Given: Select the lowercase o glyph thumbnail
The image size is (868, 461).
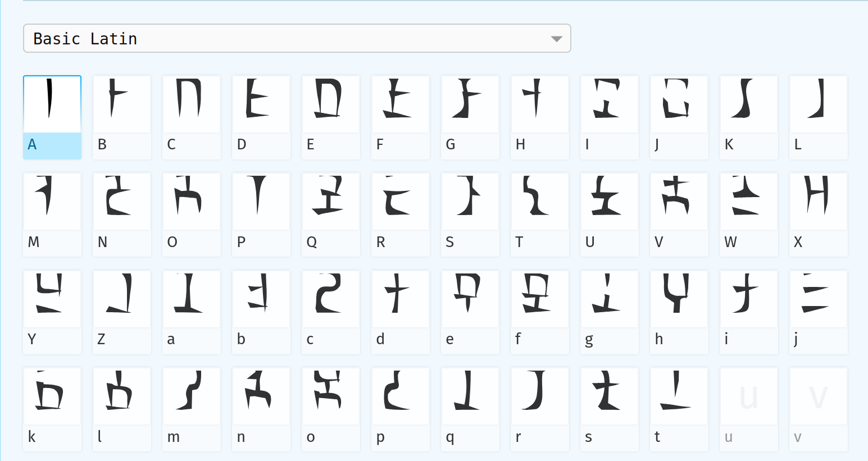Looking at the screenshot, I should (331, 396).
